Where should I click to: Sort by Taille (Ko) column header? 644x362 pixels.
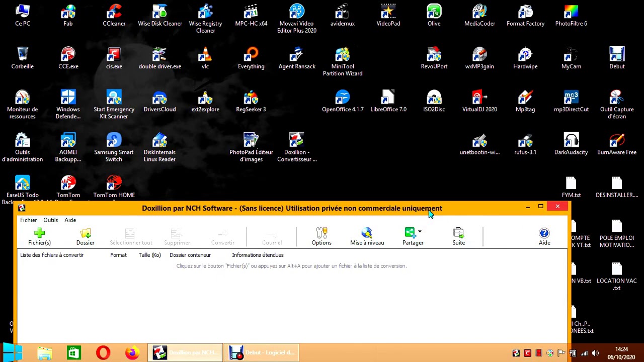[149, 255]
